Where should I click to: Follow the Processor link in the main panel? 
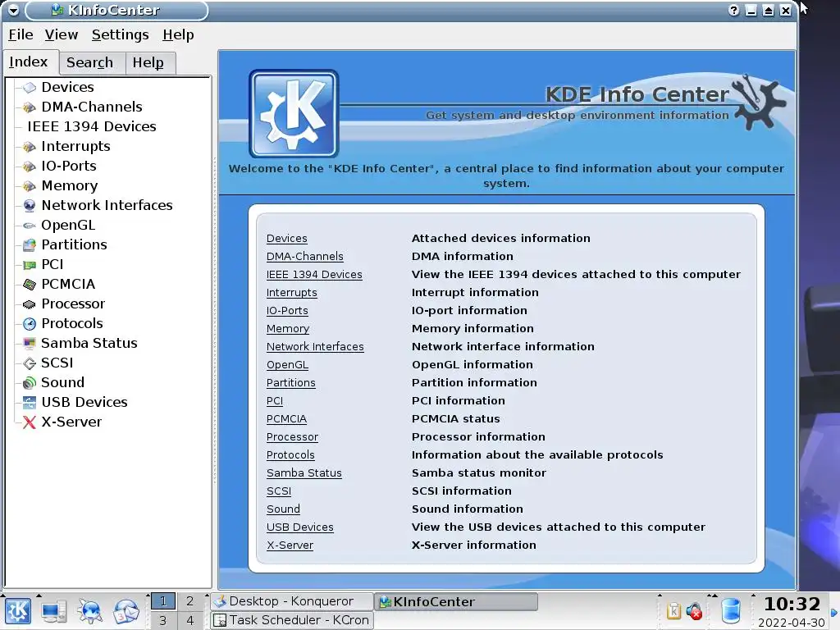point(292,437)
